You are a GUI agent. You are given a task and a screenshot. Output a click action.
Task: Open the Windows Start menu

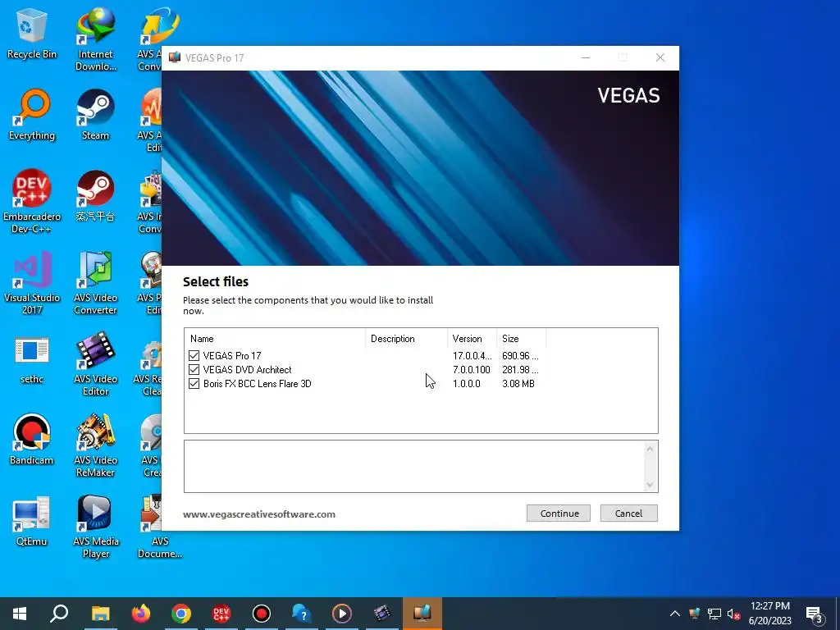pos(20,614)
